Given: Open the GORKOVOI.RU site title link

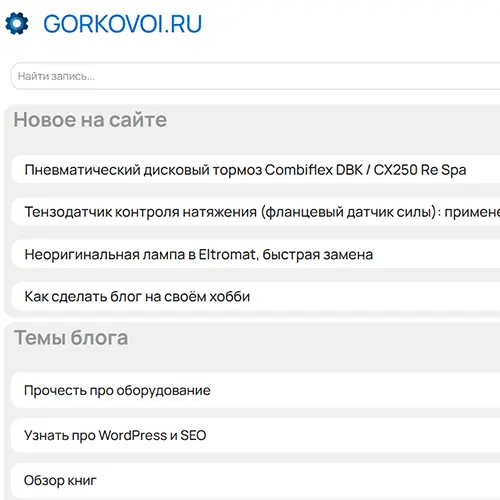Looking at the screenshot, I should point(123,24).
